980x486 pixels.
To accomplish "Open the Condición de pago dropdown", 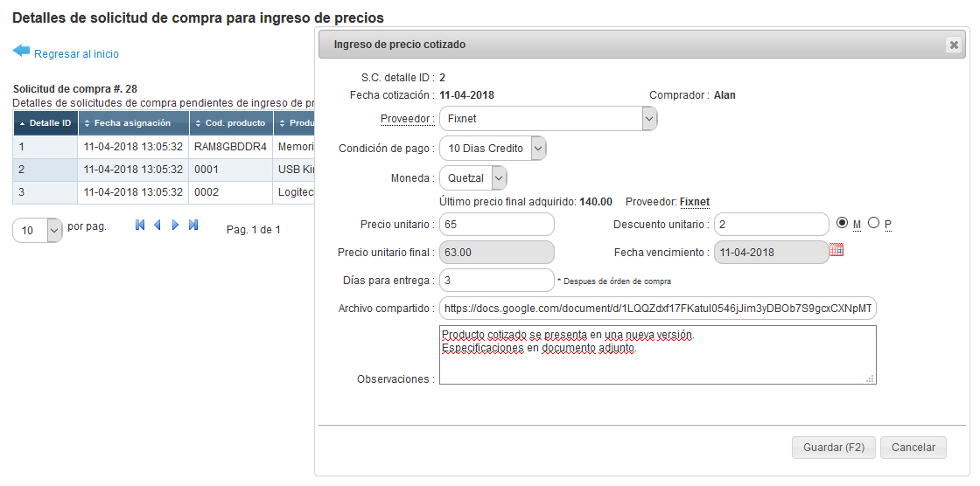I will tap(538, 149).
